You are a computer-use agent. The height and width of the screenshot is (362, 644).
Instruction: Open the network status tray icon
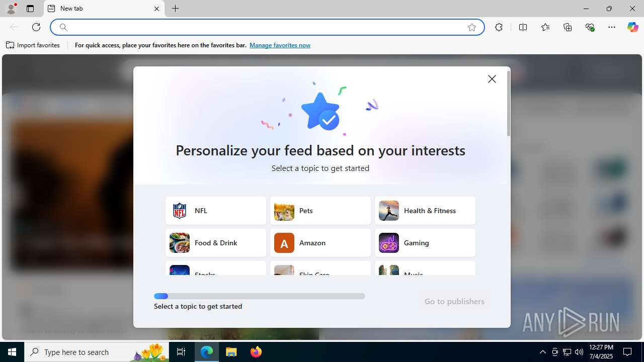(567, 352)
